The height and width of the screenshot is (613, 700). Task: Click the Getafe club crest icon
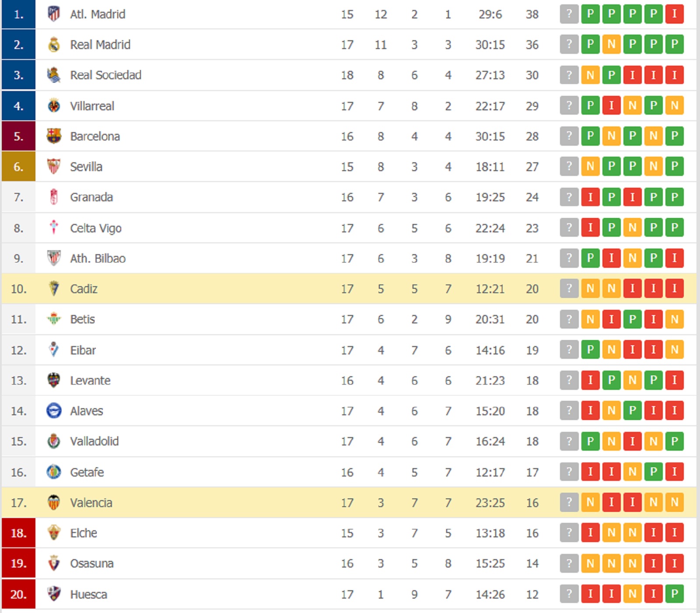coord(54,472)
